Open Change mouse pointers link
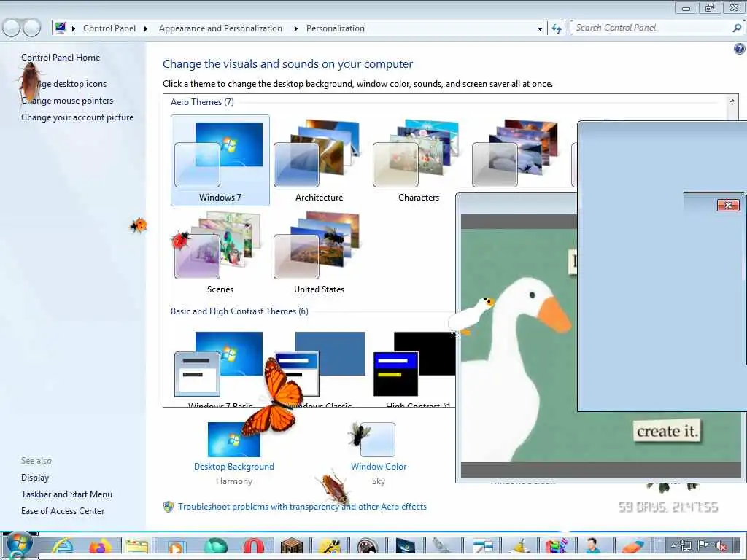The image size is (747, 560). click(x=67, y=101)
